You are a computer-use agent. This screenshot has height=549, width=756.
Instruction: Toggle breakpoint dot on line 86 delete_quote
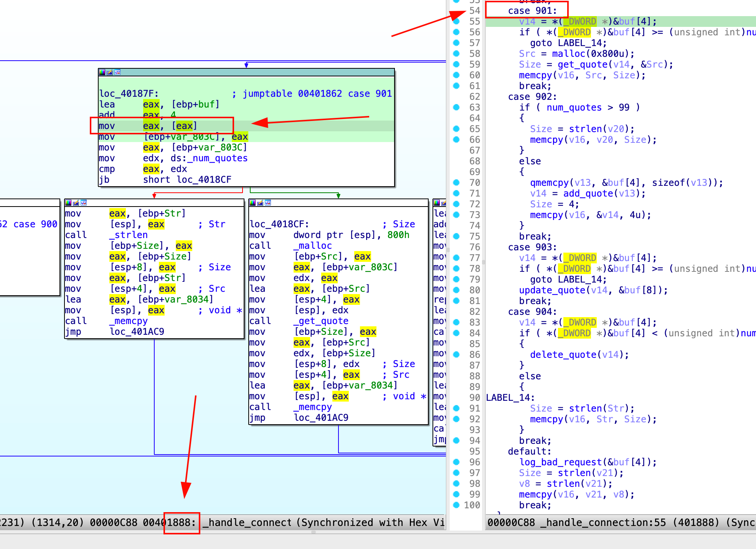click(456, 355)
